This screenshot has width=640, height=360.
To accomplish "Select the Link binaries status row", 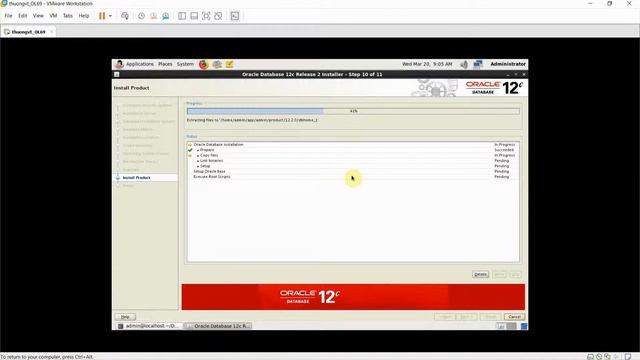I will [x=353, y=160].
